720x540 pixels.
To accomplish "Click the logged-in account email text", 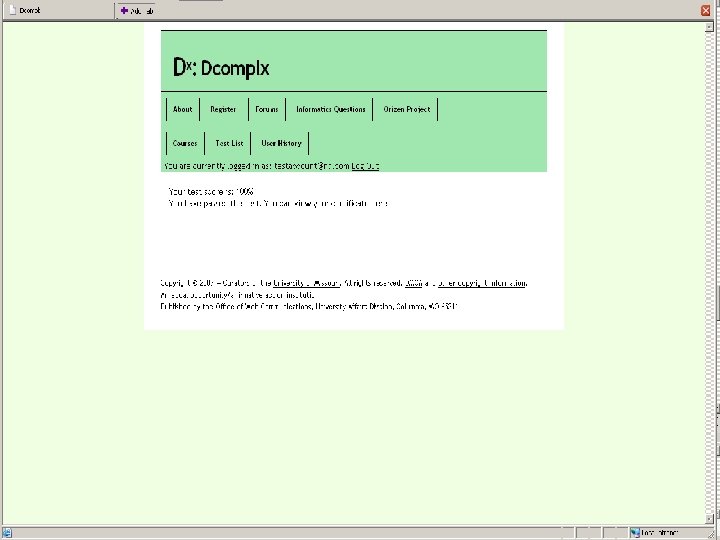I will click(x=312, y=166).
